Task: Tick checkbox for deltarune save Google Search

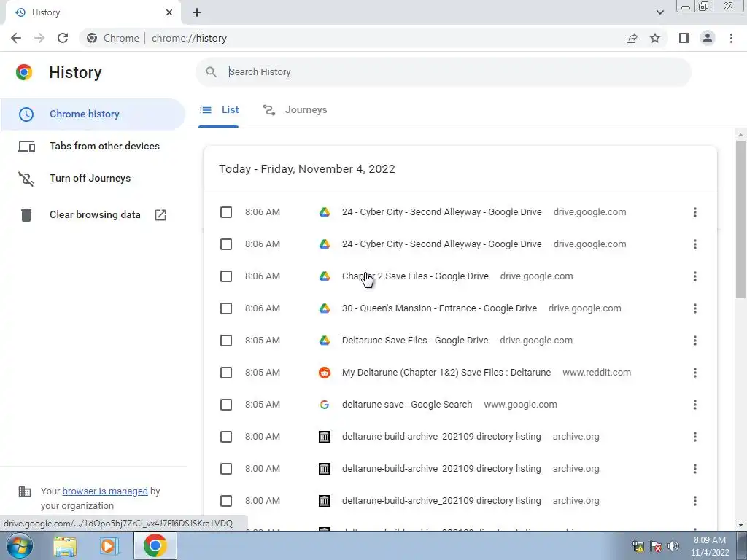Action: (x=226, y=405)
